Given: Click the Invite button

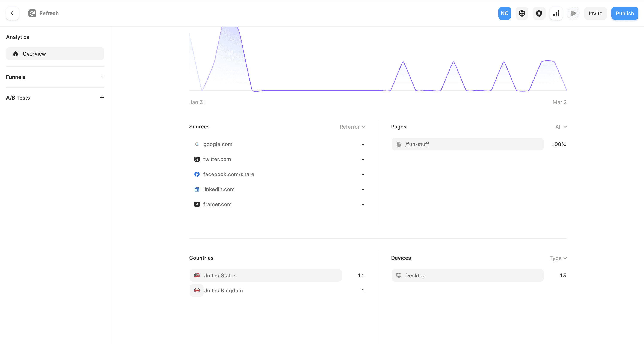Looking at the screenshot, I should [x=595, y=13].
